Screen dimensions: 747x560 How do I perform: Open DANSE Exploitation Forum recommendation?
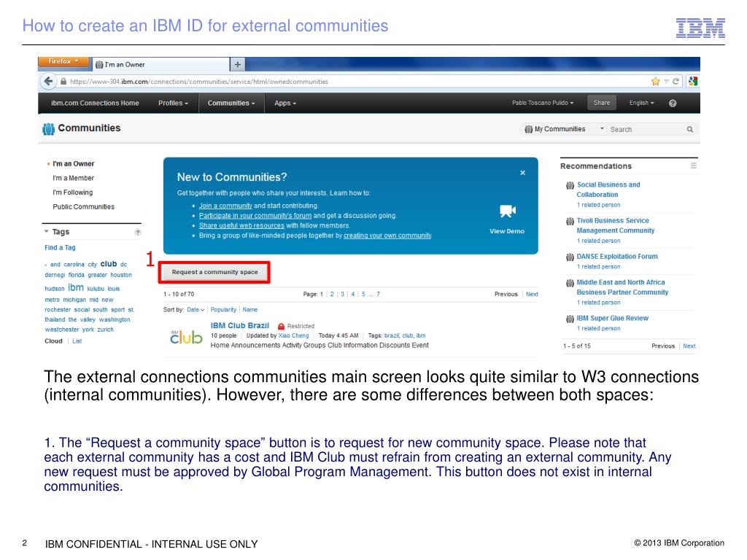click(617, 257)
